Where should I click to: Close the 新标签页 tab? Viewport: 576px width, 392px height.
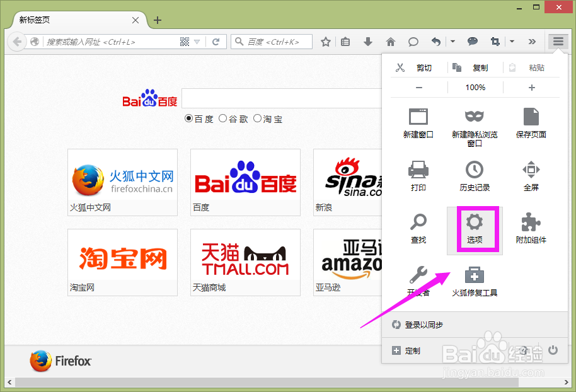point(135,20)
